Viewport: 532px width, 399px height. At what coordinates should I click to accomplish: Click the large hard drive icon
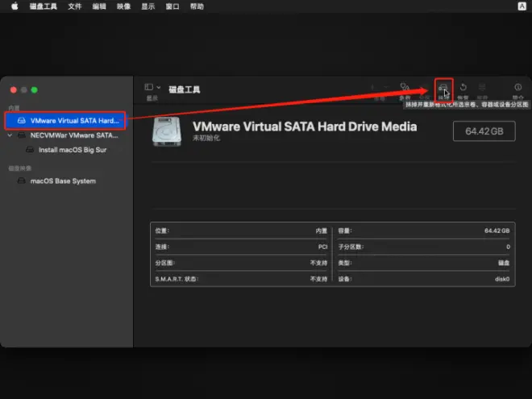click(167, 131)
